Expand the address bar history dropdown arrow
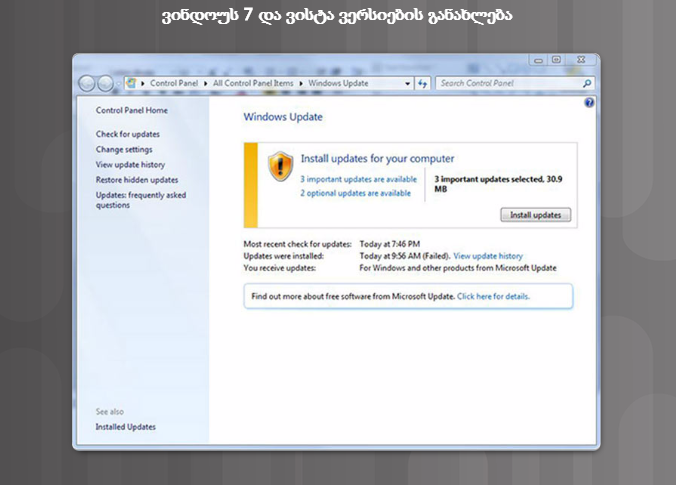676x485 pixels. 406,84
